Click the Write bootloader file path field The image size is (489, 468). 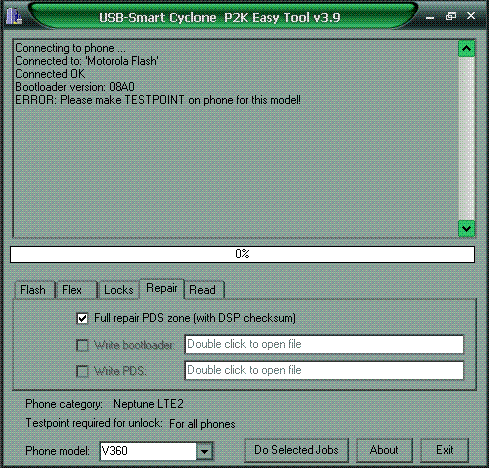coord(324,344)
